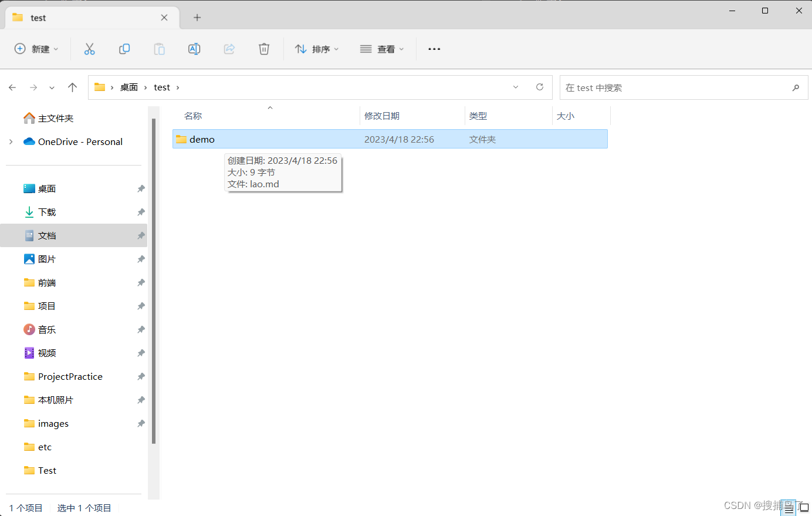Go up one folder level arrow

[x=73, y=87]
